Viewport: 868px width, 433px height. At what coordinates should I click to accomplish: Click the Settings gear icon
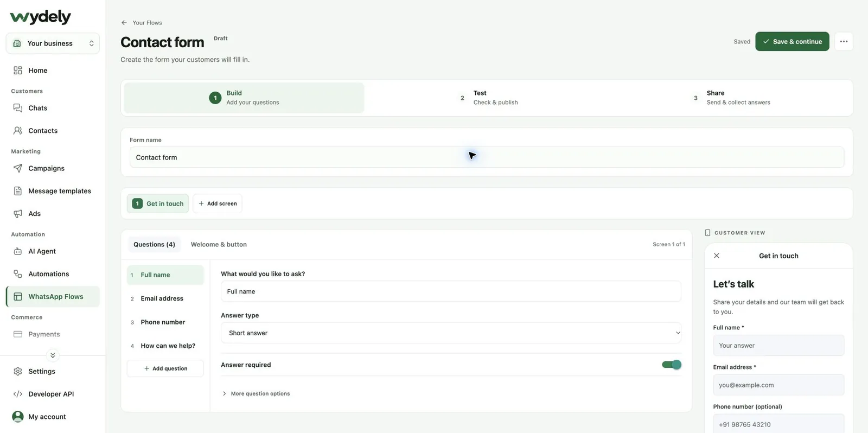[18, 371]
